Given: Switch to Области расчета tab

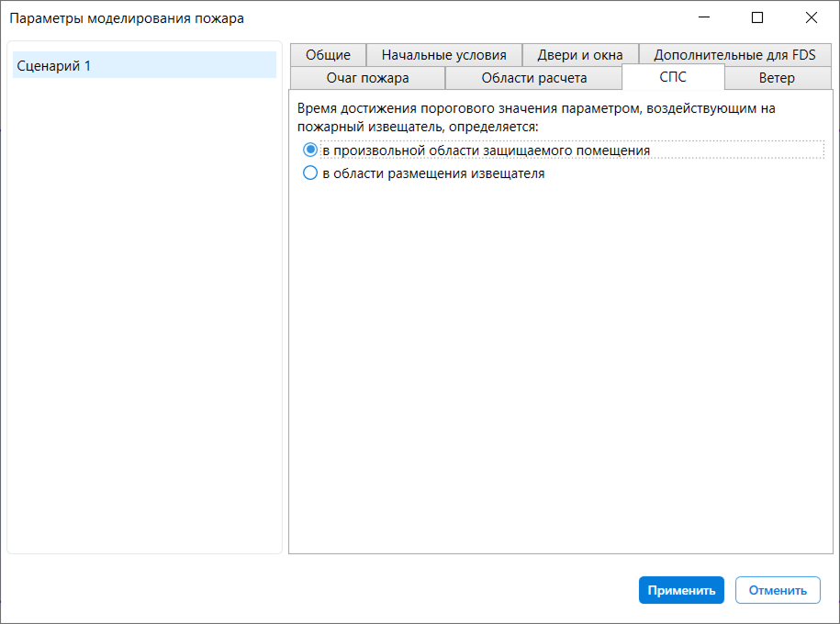Looking at the screenshot, I should tap(533, 78).
